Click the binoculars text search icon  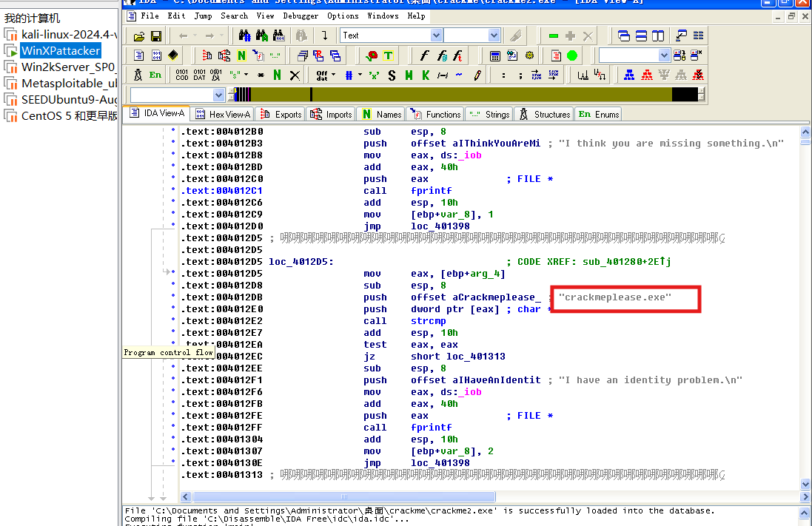point(261,36)
